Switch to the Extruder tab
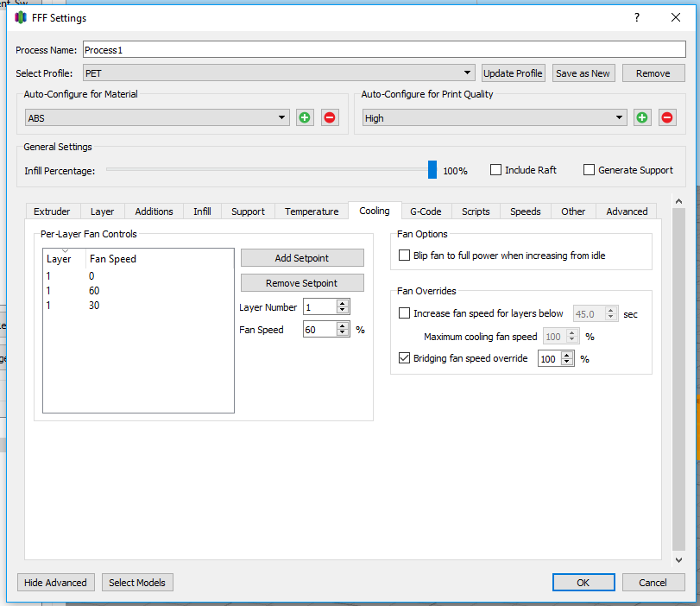This screenshot has width=700, height=606. [52, 211]
